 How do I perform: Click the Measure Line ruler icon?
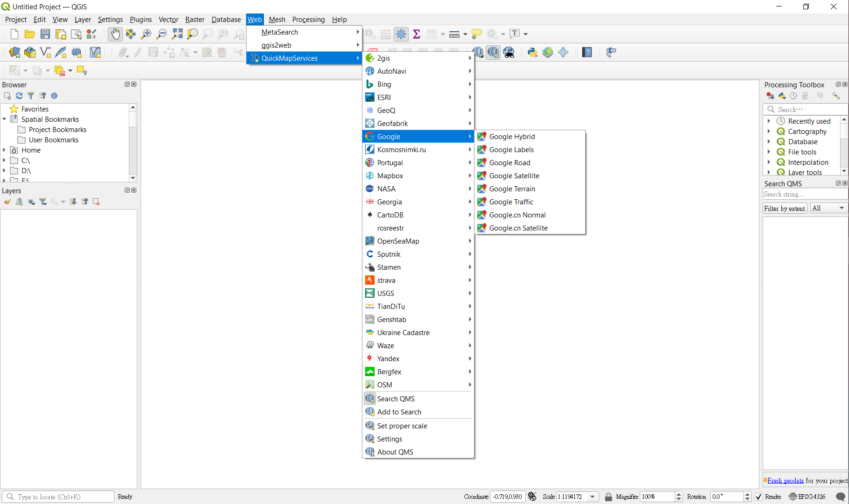tap(454, 34)
